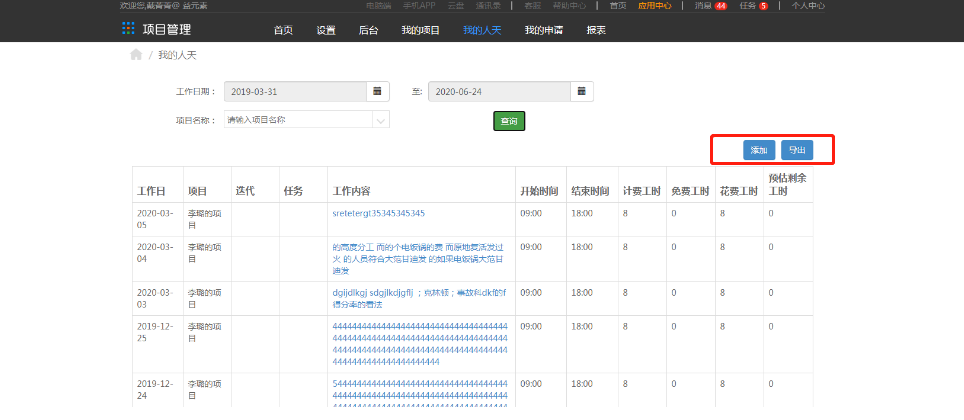Open 客服 link in top bar
Screen dimensions: 964x420
(532, 6)
